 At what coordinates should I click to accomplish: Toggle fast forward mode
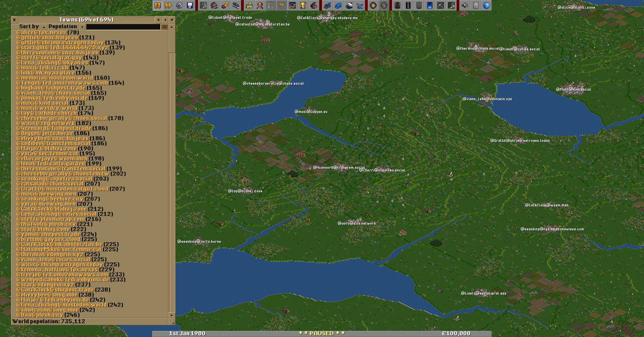coord(168,5)
